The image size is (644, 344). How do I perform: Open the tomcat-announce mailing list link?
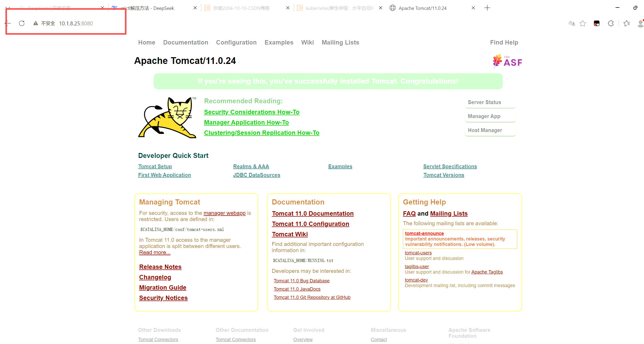tap(424, 233)
